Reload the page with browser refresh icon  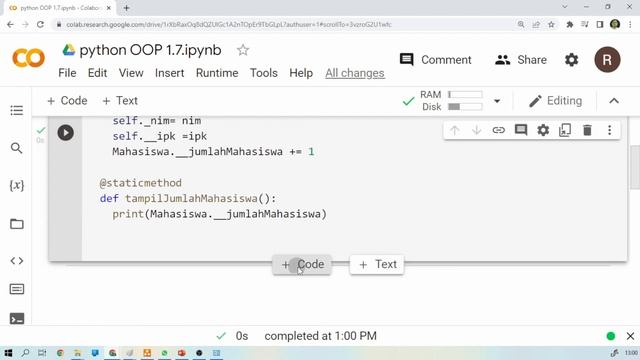pos(40,24)
